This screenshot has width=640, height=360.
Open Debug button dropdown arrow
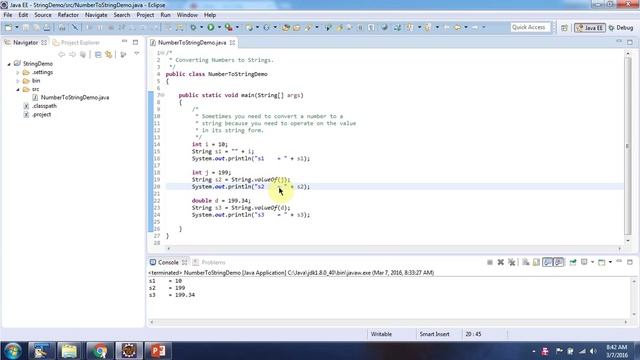tap(202, 27)
